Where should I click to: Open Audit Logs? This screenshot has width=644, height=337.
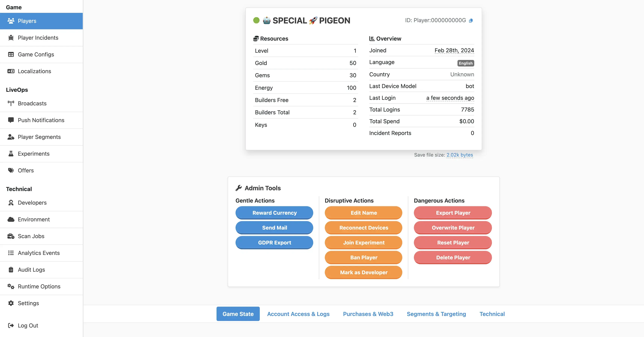[31, 270]
